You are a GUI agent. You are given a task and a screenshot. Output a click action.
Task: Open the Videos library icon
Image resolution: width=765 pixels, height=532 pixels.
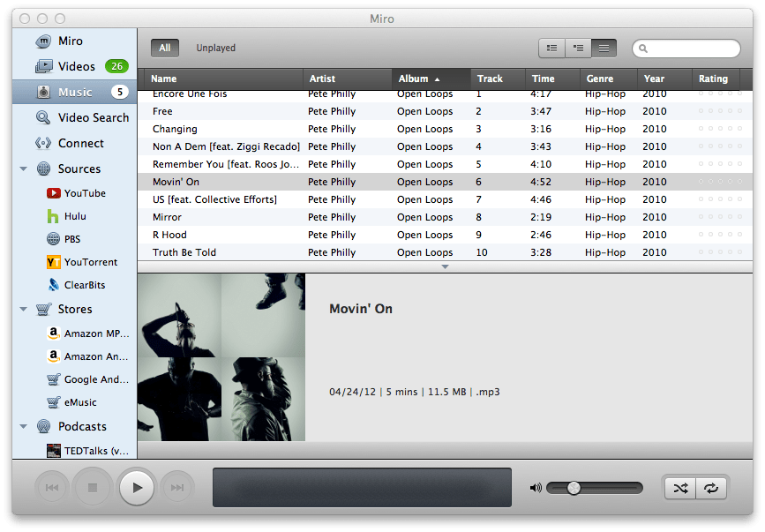43,66
